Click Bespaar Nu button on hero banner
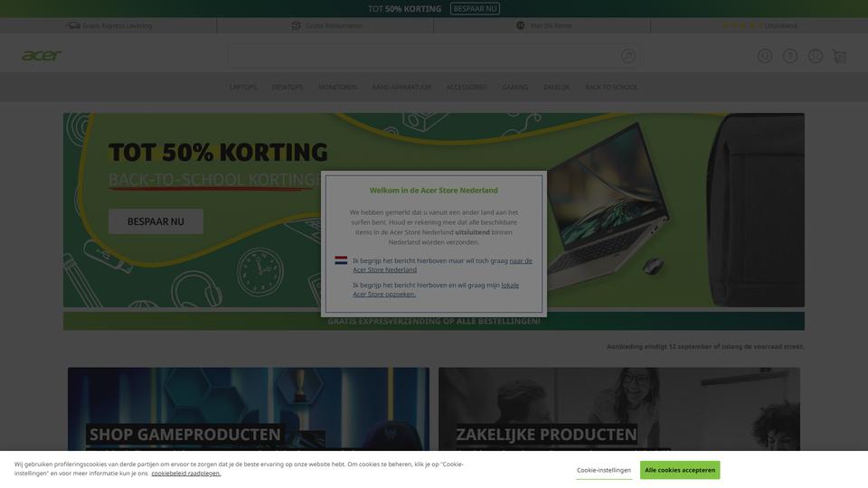This screenshot has height=488, width=868. (156, 221)
